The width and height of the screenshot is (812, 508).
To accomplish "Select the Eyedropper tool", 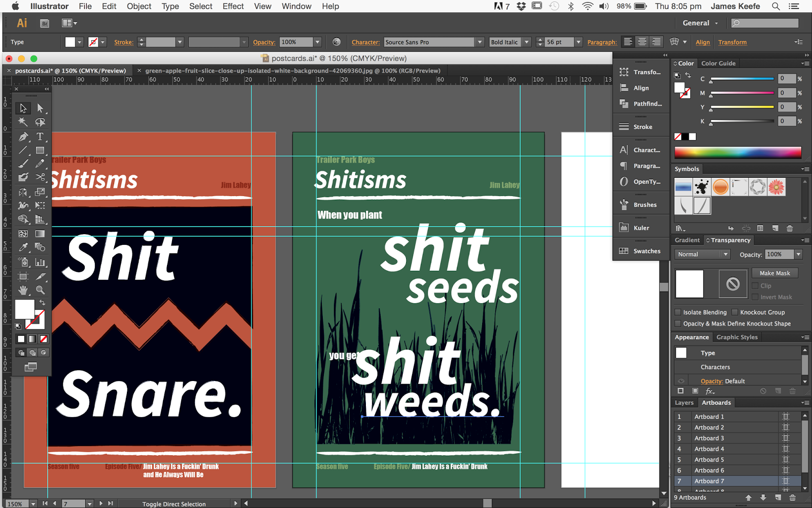I will point(23,247).
